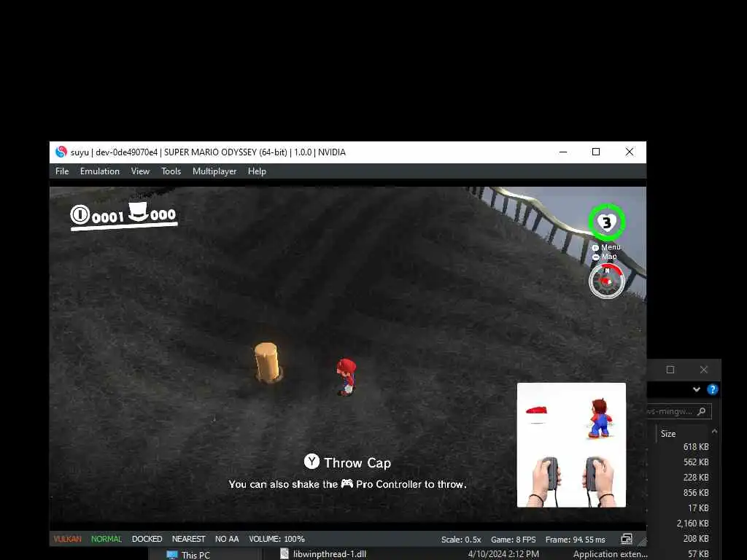
Task: Maximize the background Explorer window
Action: click(x=670, y=370)
